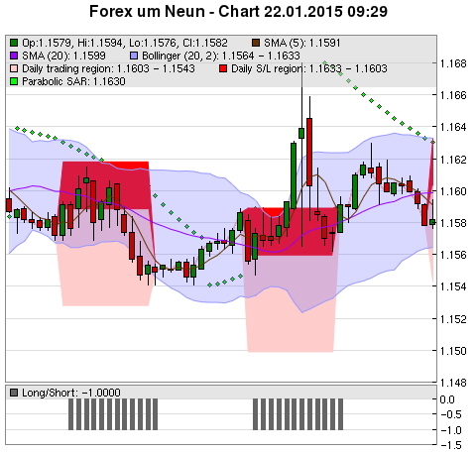Click the pink Daily trading region swatch
The width and height of the screenshot is (476, 453).
tap(14, 68)
